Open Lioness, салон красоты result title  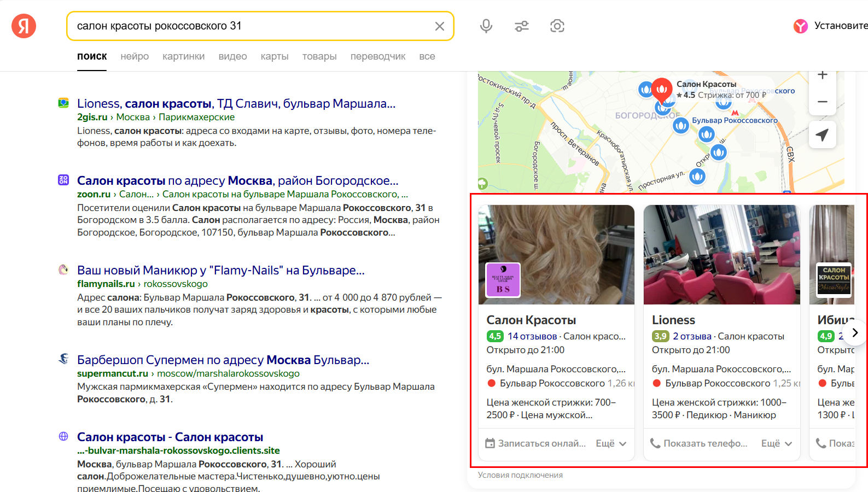pos(236,103)
